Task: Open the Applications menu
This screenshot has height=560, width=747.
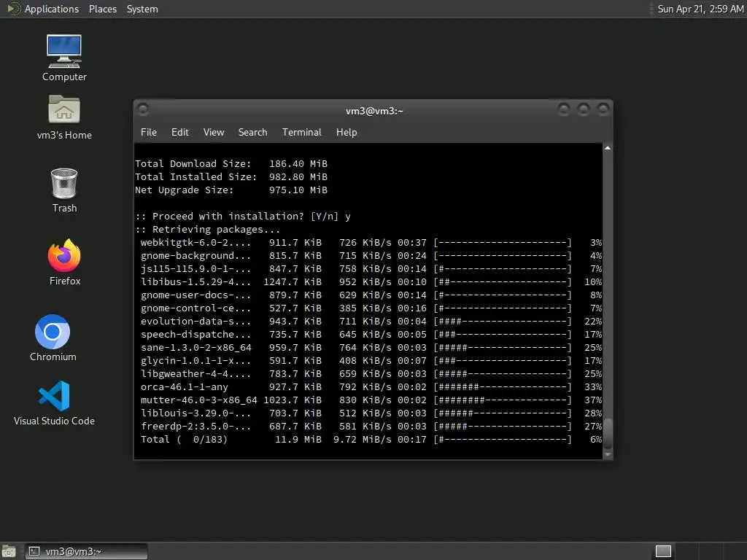Action: click(x=52, y=9)
